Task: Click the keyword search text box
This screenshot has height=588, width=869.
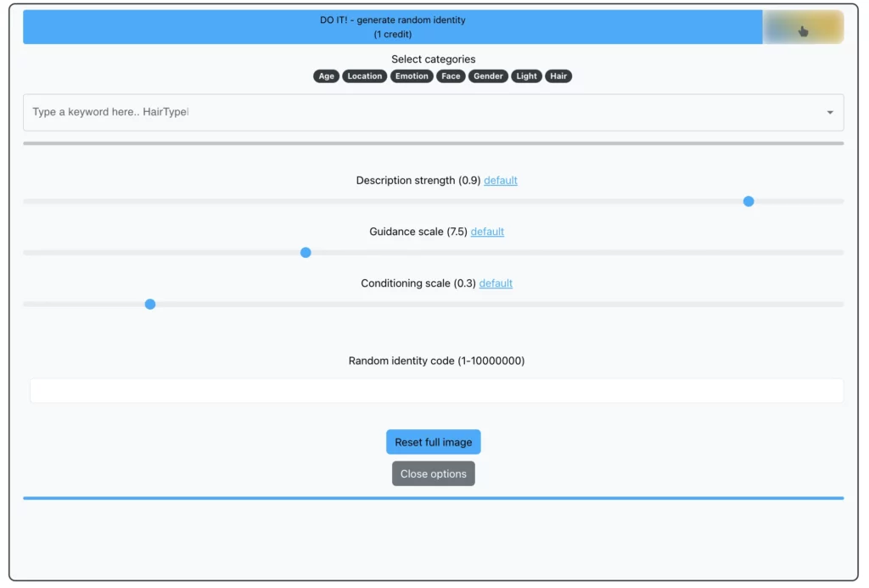Action: click(x=339, y=111)
